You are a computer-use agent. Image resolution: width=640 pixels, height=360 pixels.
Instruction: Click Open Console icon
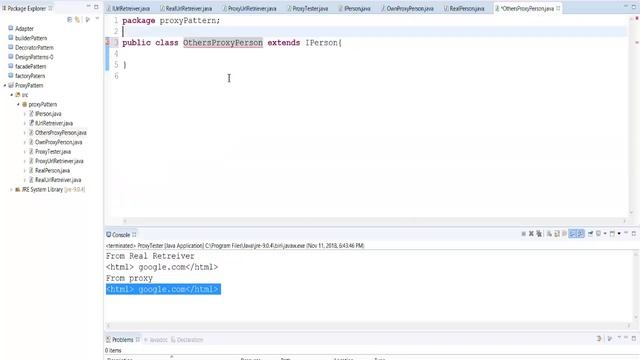pyautogui.click(x=612, y=233)
